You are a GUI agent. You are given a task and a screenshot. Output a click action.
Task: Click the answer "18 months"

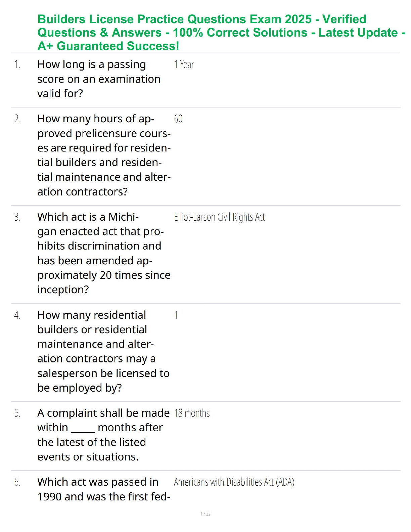click(x=192, y=413)
